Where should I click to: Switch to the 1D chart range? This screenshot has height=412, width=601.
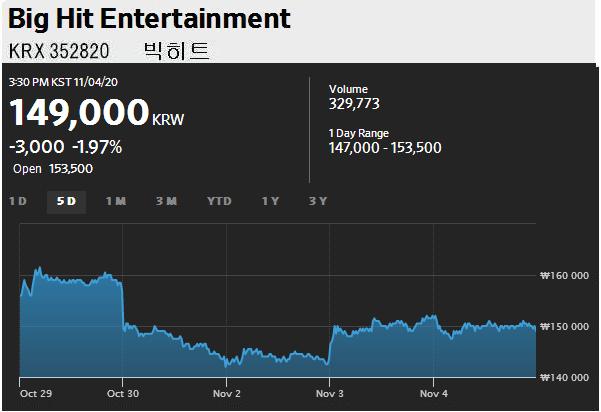[18, 201]
